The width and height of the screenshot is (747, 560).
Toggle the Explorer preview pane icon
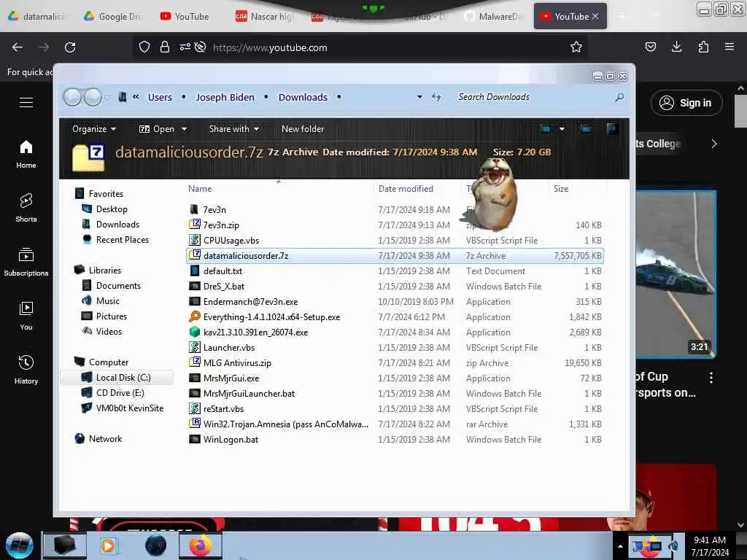(x=586, y=129)
